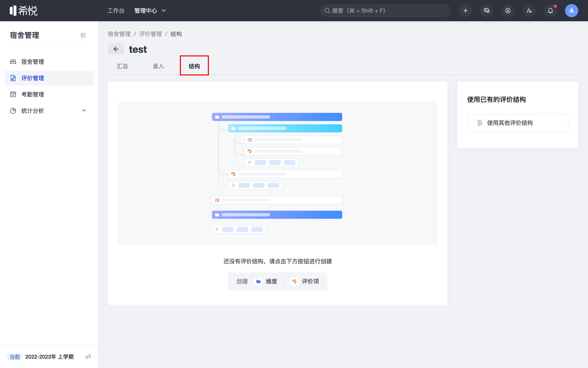Open the notifications bell
Image resolution: width=588 pixels, height=368 pixels.
point(550,11)
